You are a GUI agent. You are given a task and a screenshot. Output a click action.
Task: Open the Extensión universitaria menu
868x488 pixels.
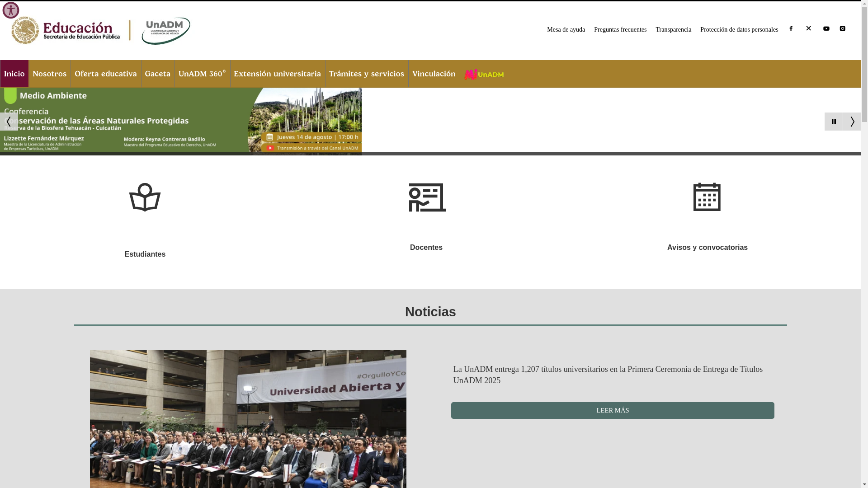[x=278, y=74]
